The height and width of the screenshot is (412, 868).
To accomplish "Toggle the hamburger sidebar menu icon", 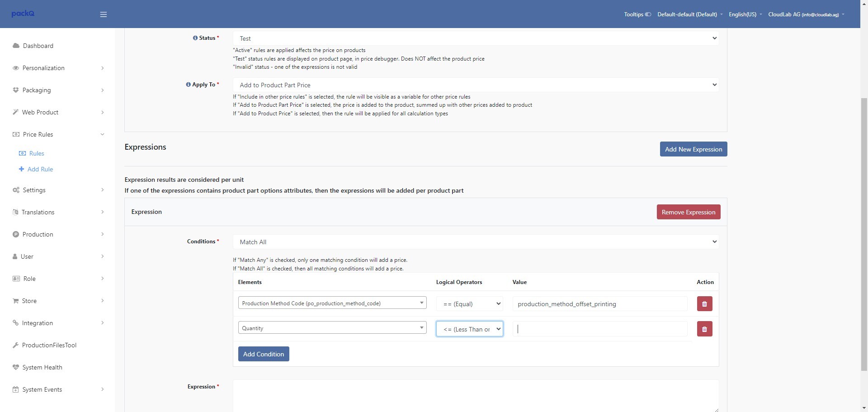I will click(x=104, y=14).
